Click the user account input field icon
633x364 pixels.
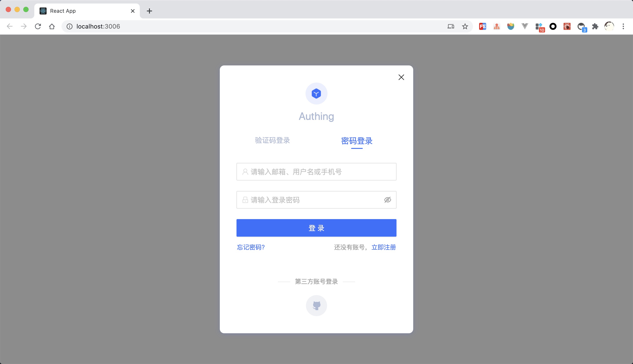(245, 172)
